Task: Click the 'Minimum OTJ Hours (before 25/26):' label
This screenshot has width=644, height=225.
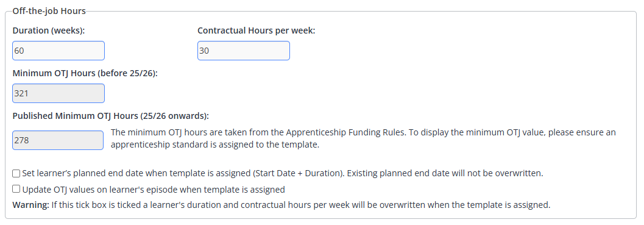Action: [85, 73]
